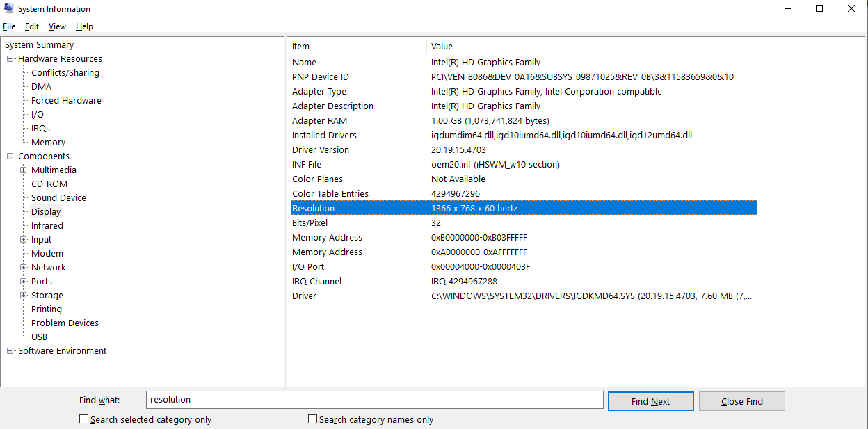868x429 pixels.
Task: Select the I/O category
Action: (x=38, y=115)
